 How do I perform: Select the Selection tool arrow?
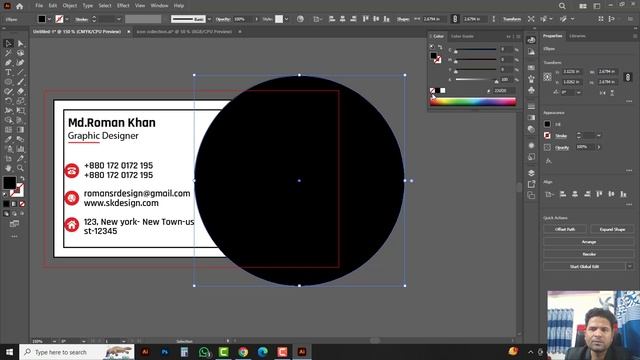9,43
